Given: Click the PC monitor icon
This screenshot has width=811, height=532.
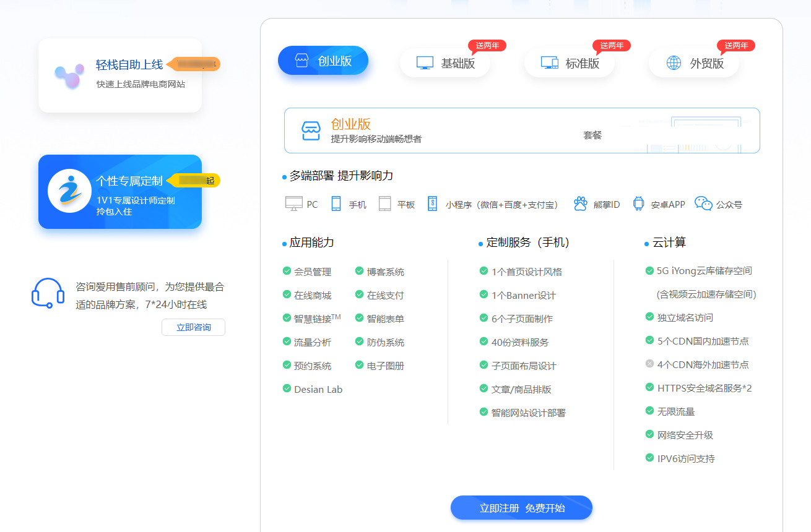Looking at the screenshot, I should 293,204.
